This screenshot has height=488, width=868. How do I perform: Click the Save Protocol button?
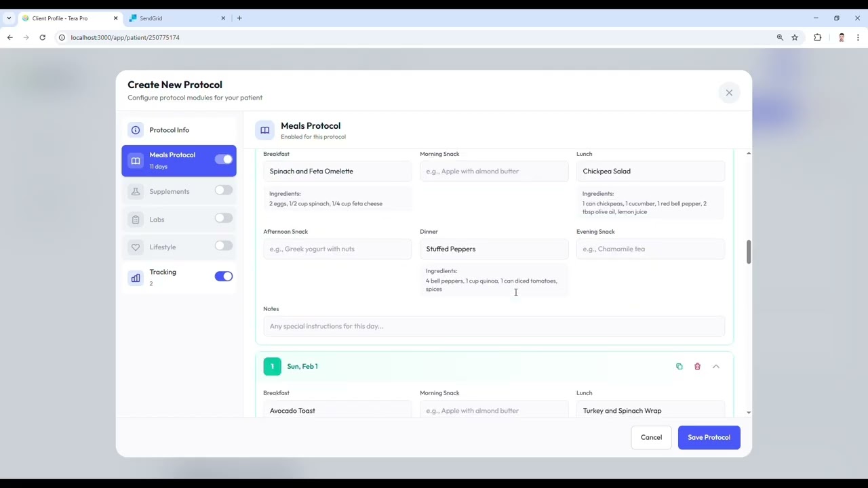point(709,437)
